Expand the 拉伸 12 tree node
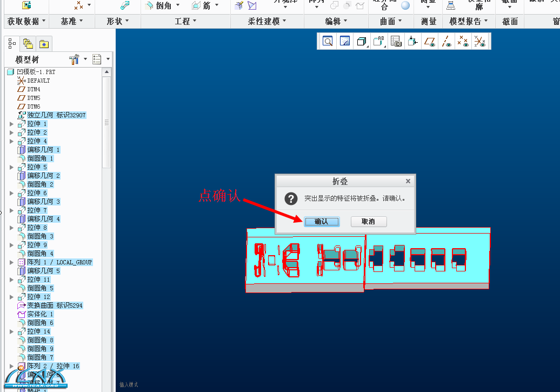This screenshot has height=392, width=560. tap(11, 297)
